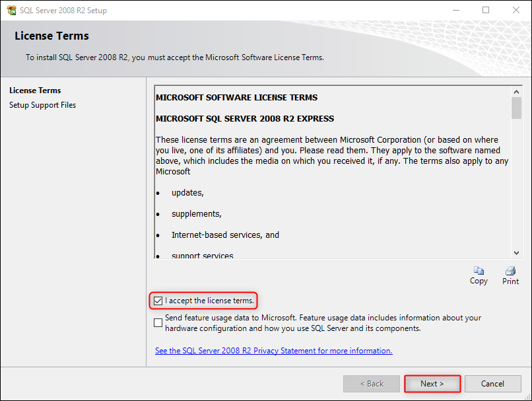
Task: Uncheck I accept the license terms
Action: coord(158,301)
